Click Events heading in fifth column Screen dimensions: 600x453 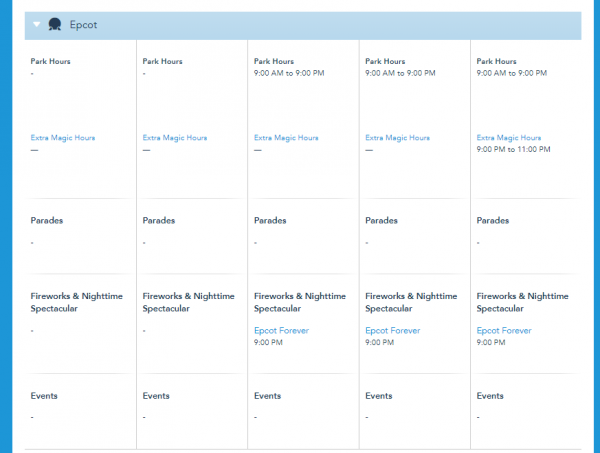click(x=492, y=396)
